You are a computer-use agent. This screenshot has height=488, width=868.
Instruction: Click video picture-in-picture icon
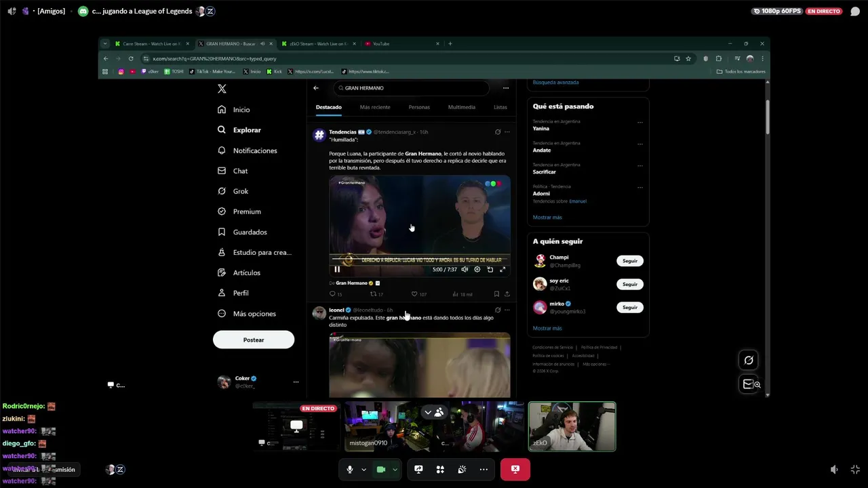(490, 269)
